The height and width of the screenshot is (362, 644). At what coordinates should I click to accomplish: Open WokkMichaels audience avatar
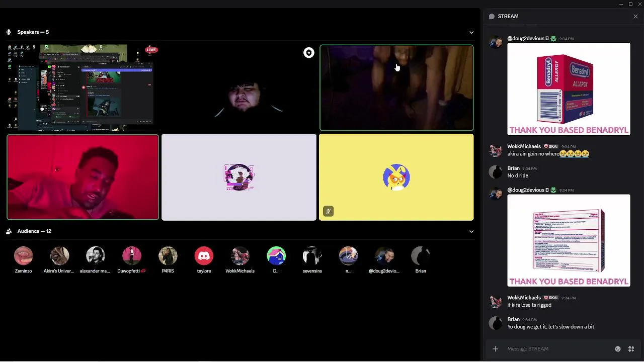[x=240, y=256]
